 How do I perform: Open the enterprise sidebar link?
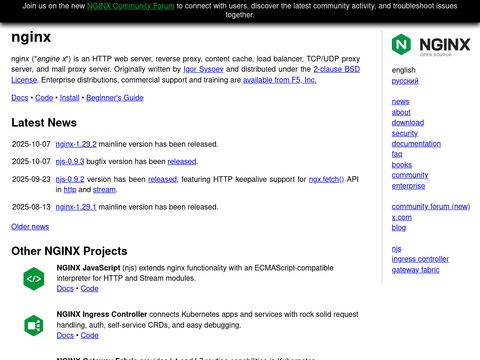click(408, 186)
